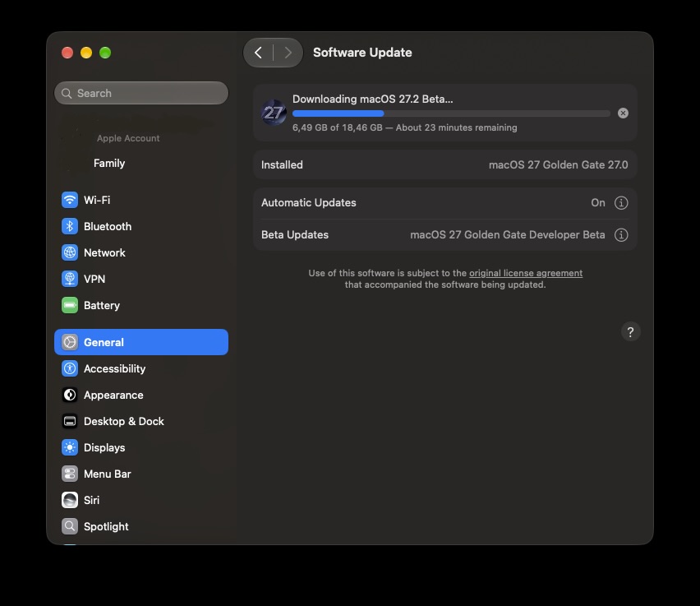Open info for Beta Updates
This screenshot has height=606, width=700.
621,235
